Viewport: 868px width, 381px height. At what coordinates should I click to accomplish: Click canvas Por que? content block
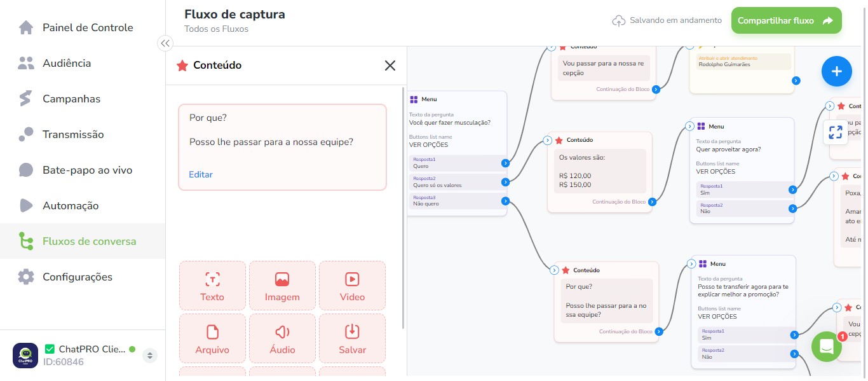[x=606, y=301]
